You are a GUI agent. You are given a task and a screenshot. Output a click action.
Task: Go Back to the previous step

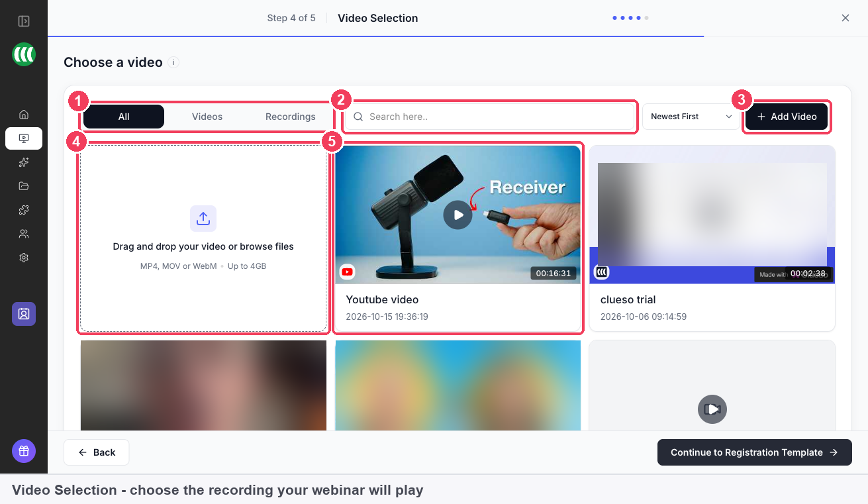coord(97,452)
